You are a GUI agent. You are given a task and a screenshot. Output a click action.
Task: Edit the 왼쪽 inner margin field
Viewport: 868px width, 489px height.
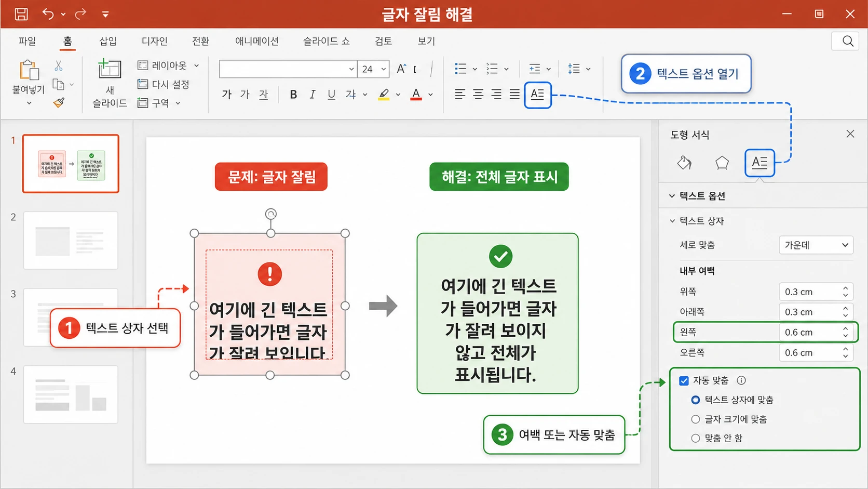click(816, 333)
